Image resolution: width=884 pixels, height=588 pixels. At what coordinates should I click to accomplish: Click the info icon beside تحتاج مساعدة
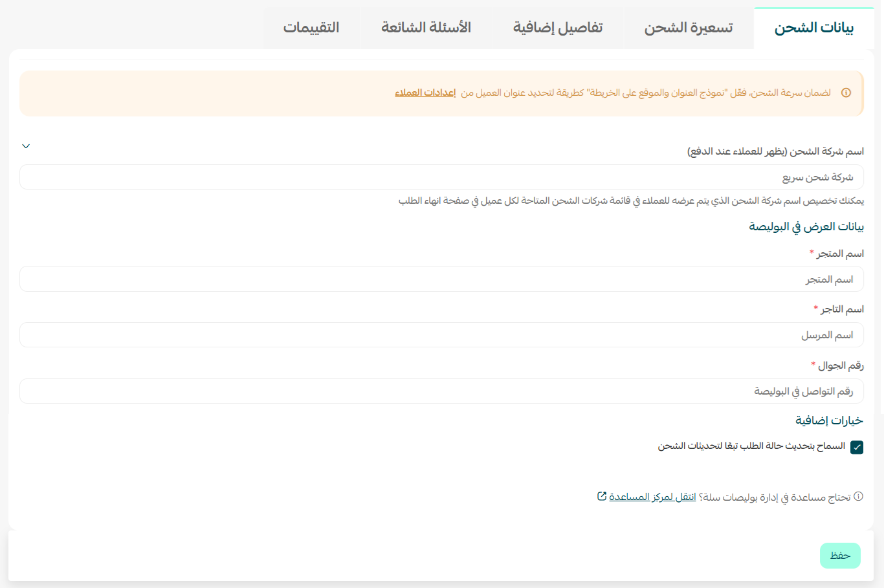pyautogui.click(x=859, y=497)
